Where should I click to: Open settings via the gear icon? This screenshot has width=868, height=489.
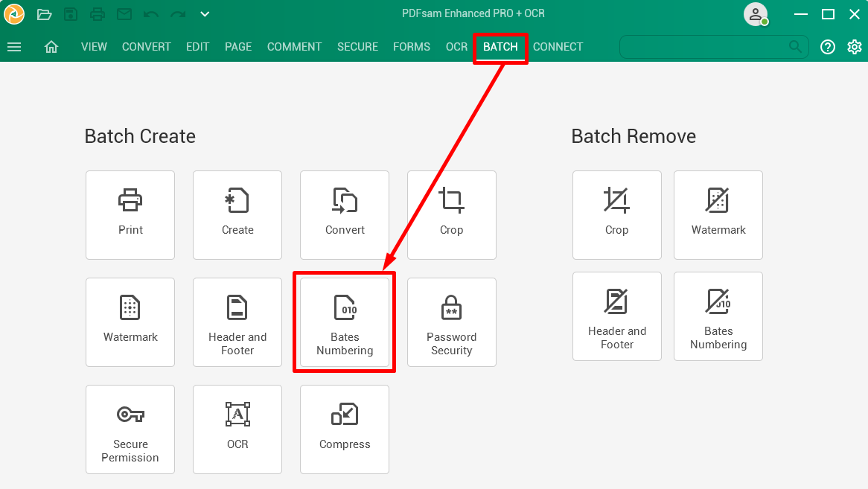pos(854,47)
